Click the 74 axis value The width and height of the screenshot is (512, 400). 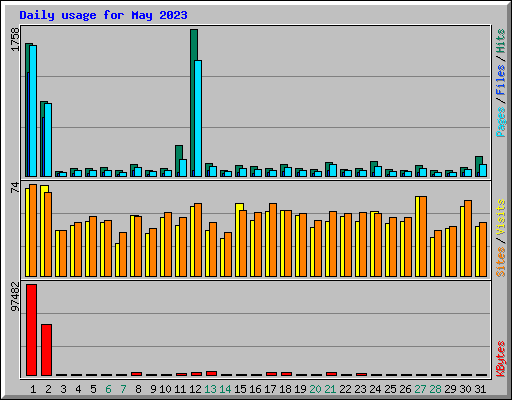(x=15, y=188)
